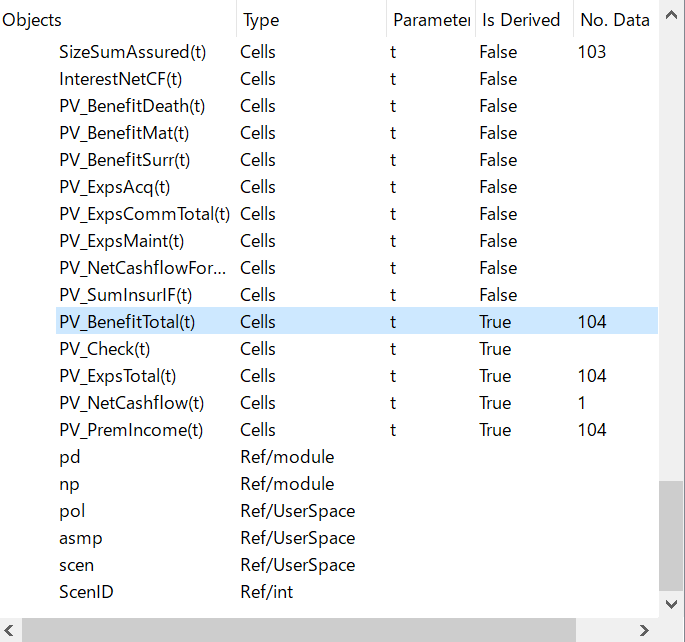This screenshot has height=642, width=685.
Task: Select the ScenID int reference
Action: click(x=86, y=592)
